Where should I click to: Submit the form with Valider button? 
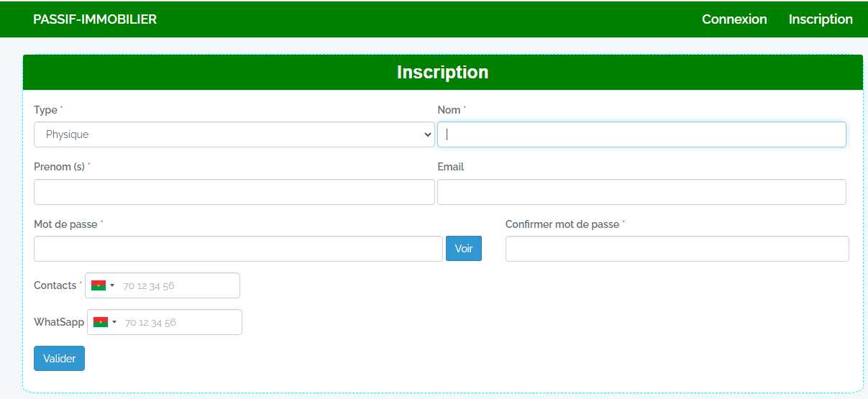click(x=59, y=358)
